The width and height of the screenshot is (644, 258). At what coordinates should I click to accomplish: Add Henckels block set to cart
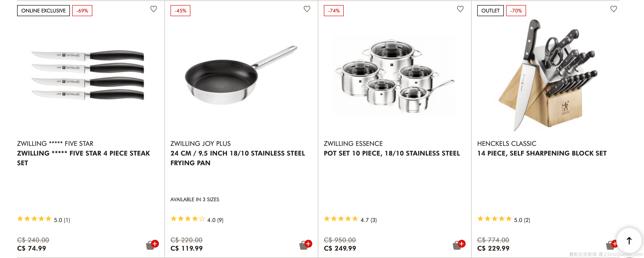(x=611, y=245)
